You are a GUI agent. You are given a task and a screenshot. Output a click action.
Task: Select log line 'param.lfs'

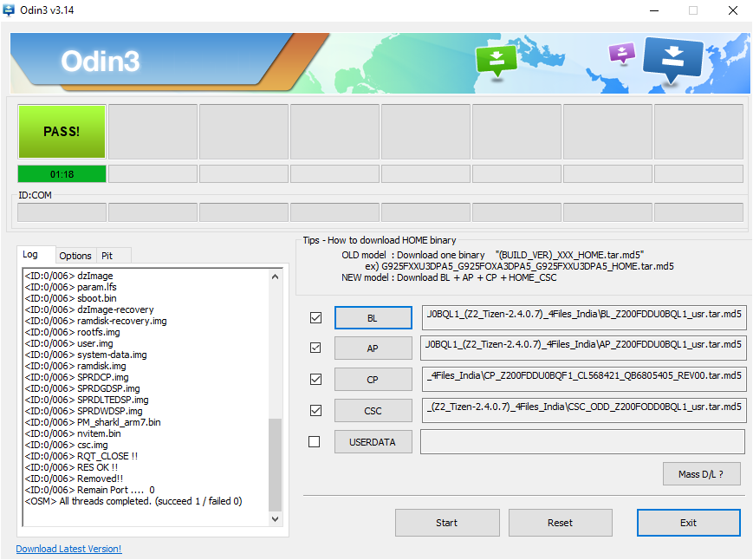pyautogui.click(x=70, y=287)
